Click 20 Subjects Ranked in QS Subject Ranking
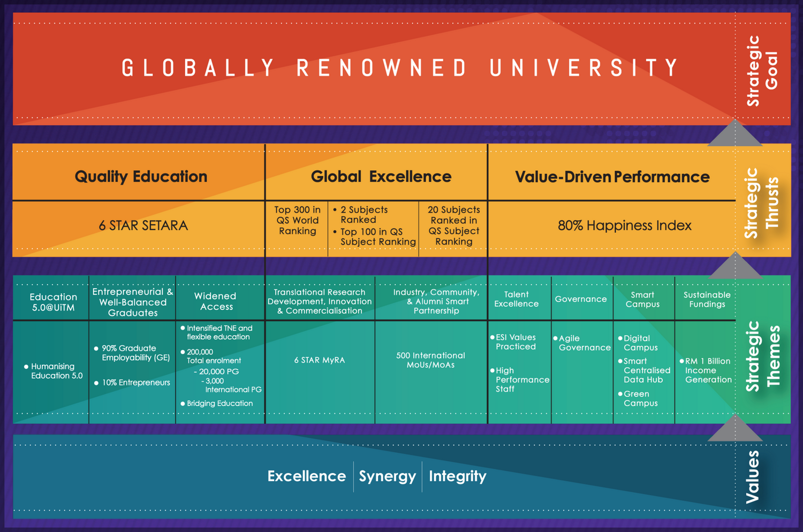 453,225
